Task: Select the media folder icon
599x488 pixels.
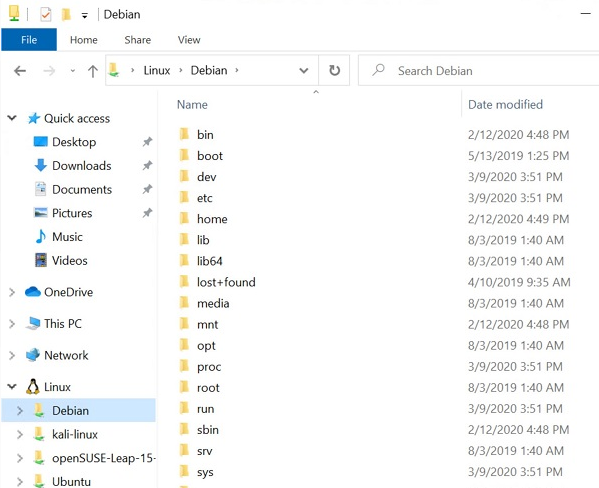Action: tap(184, 303)
